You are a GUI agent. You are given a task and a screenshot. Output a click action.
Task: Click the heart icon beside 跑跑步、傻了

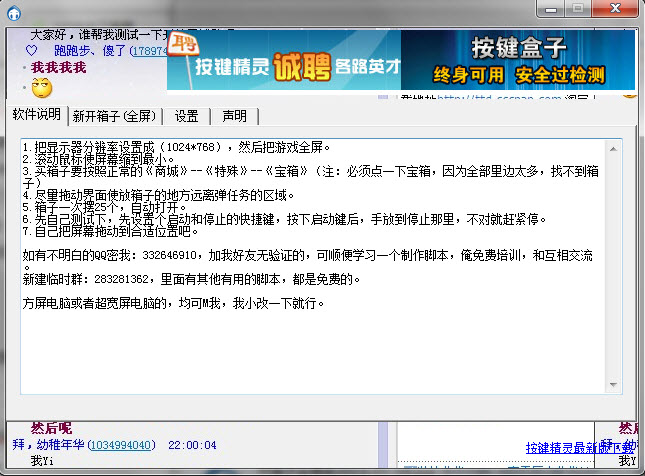[32, 51]
